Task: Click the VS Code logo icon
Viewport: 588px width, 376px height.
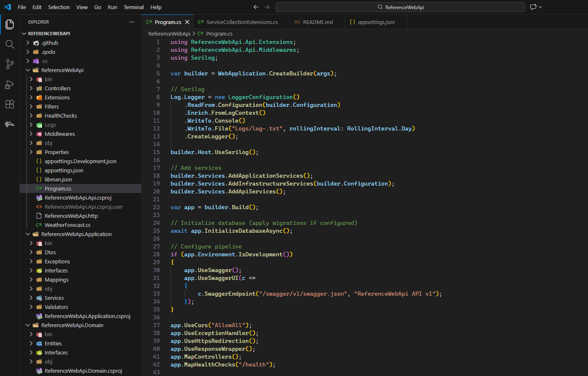Action: pyautogui.click(x=7, y=7)
